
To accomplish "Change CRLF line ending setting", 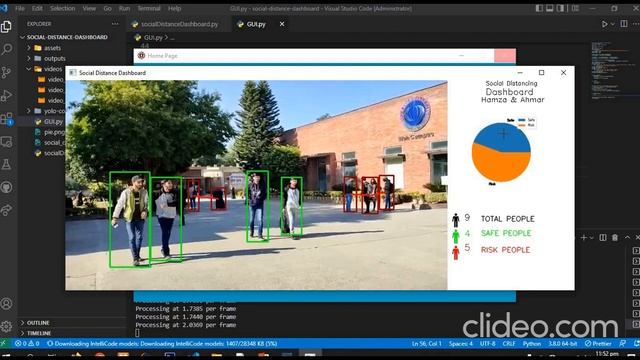I will [509, 344].
